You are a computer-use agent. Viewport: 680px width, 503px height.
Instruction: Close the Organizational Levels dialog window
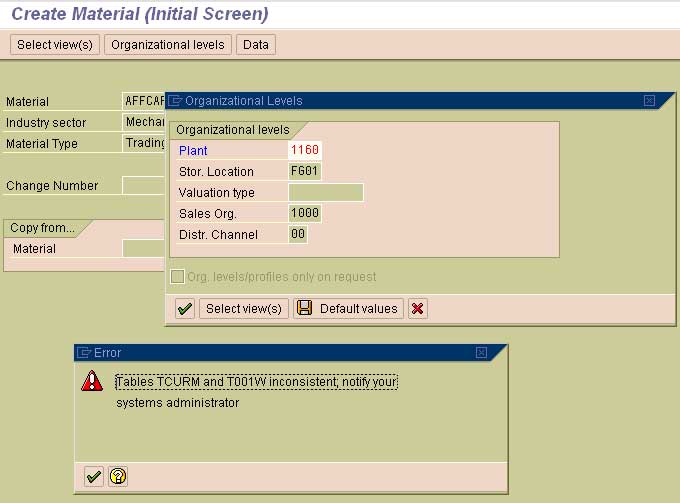pyautogui.click(x=649, y=101)
